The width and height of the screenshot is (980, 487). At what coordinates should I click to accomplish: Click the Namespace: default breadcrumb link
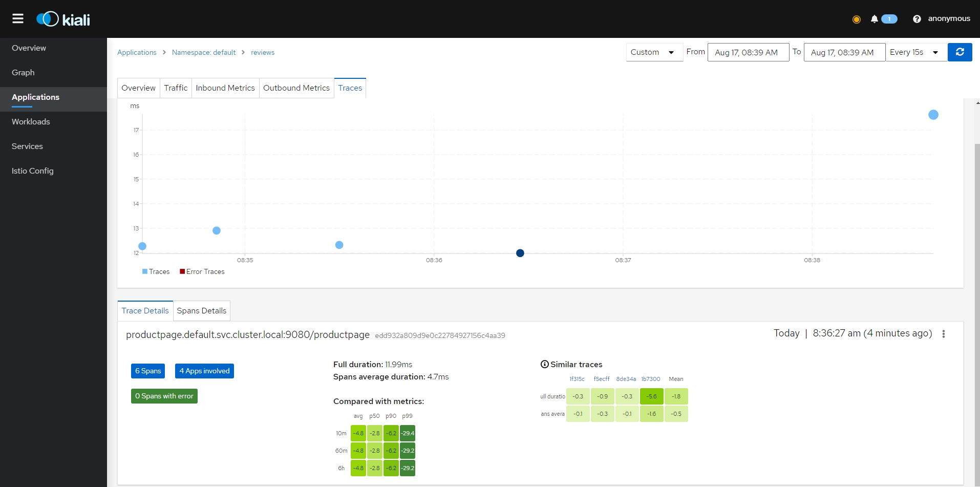pyautogui.click(x=204, y=53)
